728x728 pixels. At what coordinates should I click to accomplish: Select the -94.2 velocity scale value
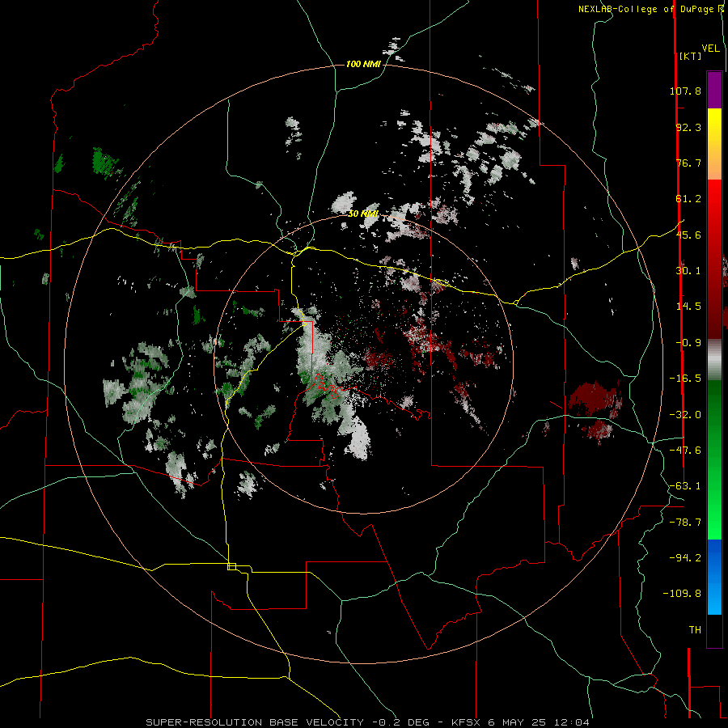point(685,557)
